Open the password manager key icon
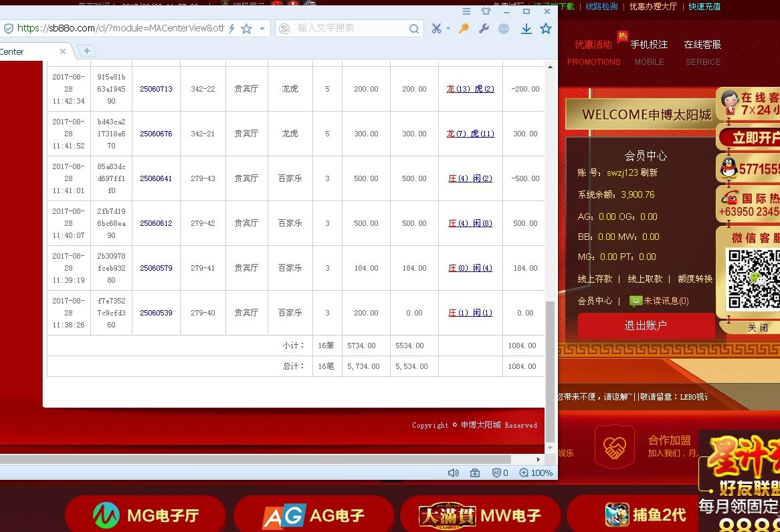Image resolution: width=780 pixels, height=532 pixels. tap(463, 29)
